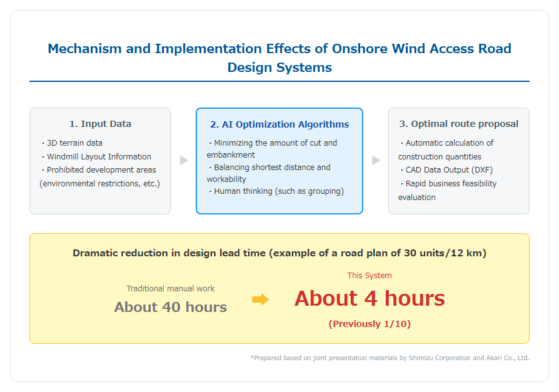This screenshot has height=392, width=559.
Task: Click the 'Dramatic reduction in design lead time' heading
Action: coord(279,253)
